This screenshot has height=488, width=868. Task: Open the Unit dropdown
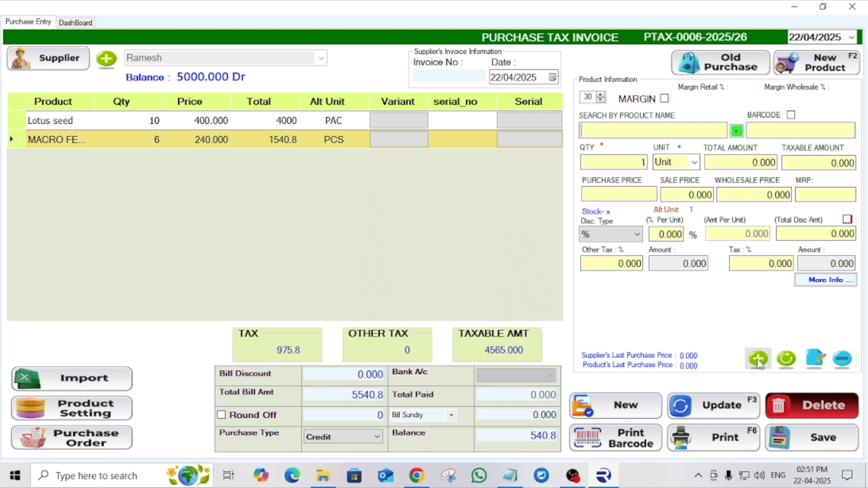(x=694, y=162)
